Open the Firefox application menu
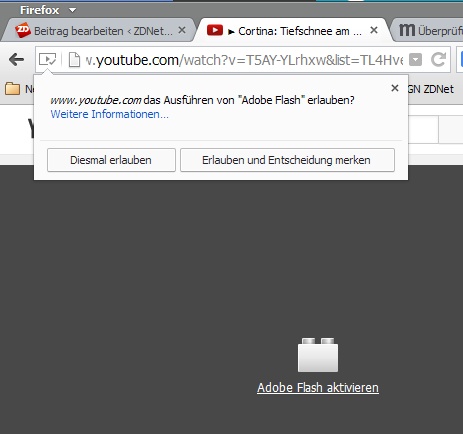 48,10
